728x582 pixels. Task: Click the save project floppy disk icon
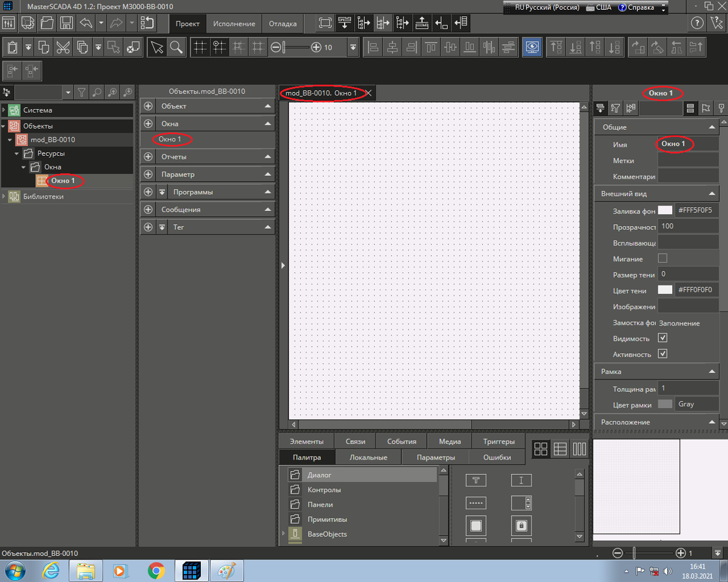pos(66,24)
